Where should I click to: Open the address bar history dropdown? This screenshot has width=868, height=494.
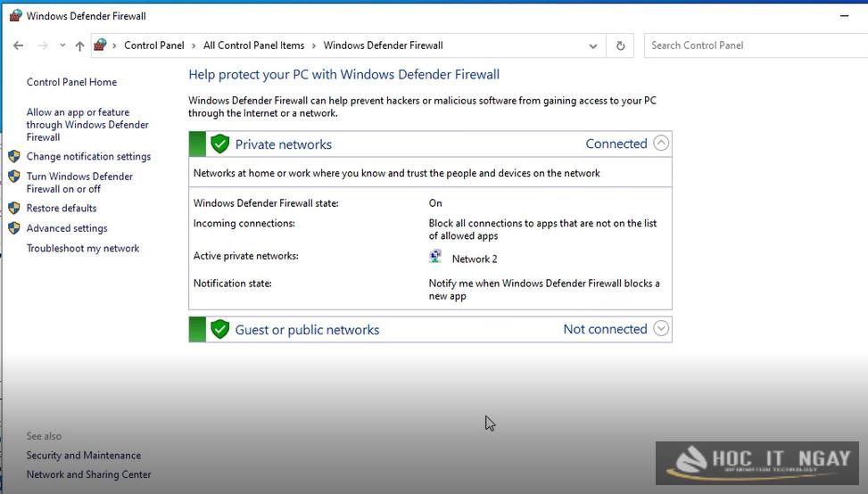pos(593,45)
